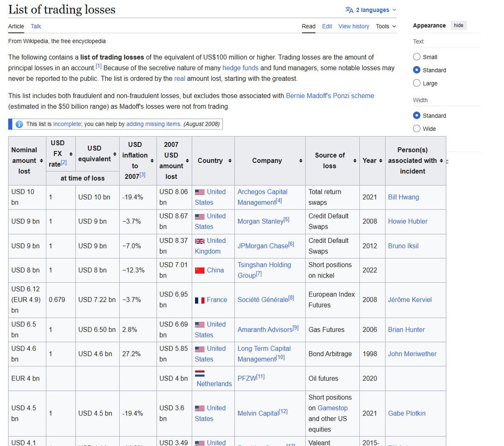The image size is (504, 446).
Task: Click the 'USD 7.22 bn' cell
Action: tap(97, 300)
